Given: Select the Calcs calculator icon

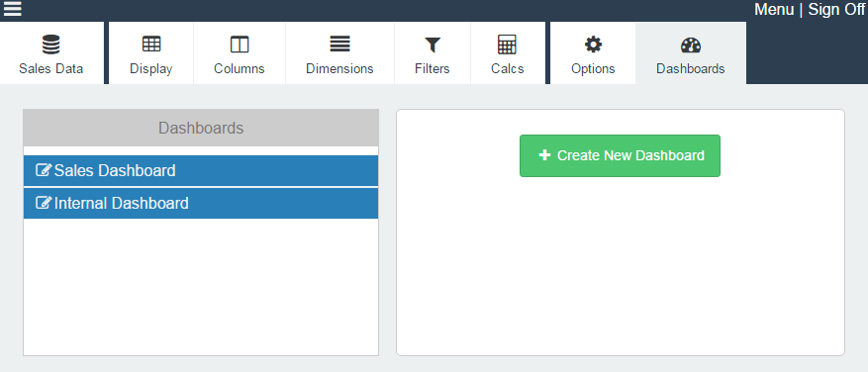Looking at the screenshot, I should coord(507,45).
